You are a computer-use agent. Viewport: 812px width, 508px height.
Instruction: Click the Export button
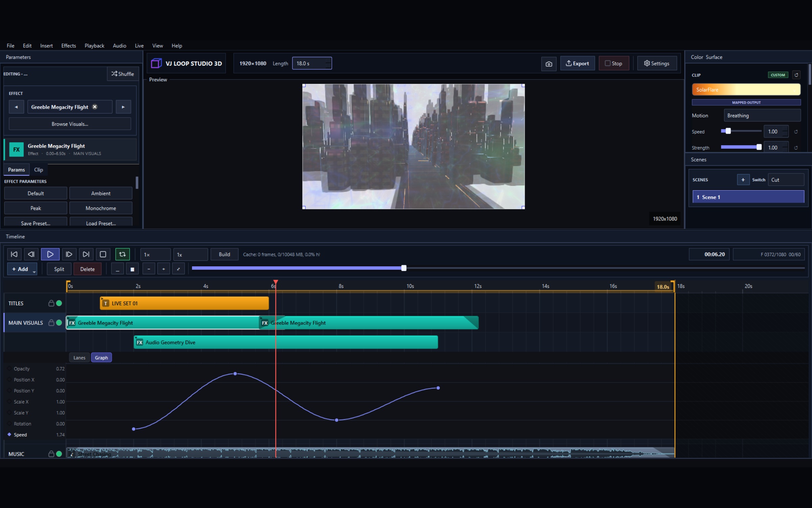[578, 64]
